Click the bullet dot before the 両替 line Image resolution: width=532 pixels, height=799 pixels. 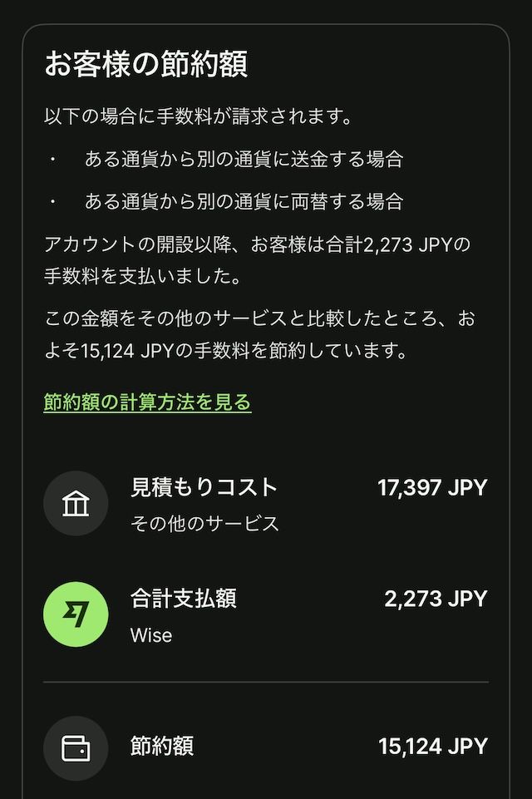point(52,201)
